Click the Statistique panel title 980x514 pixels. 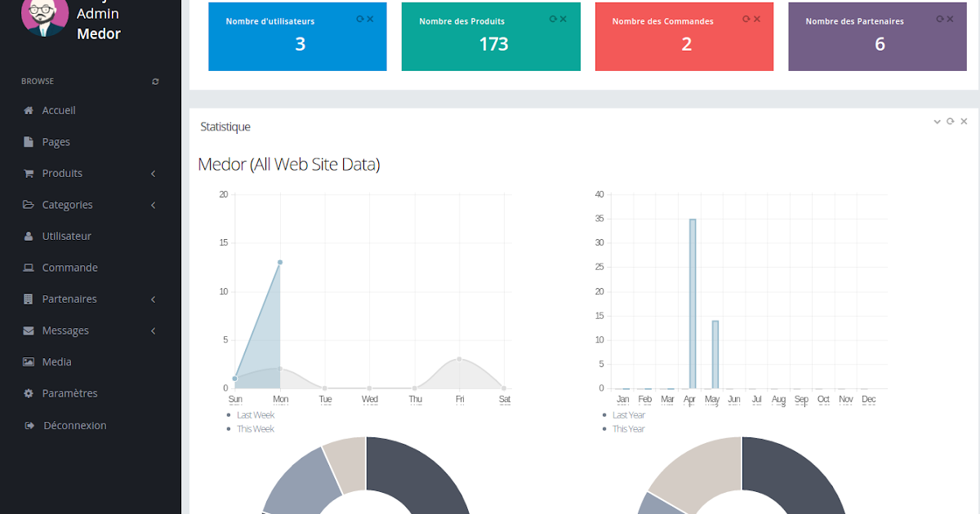point(225,126)
